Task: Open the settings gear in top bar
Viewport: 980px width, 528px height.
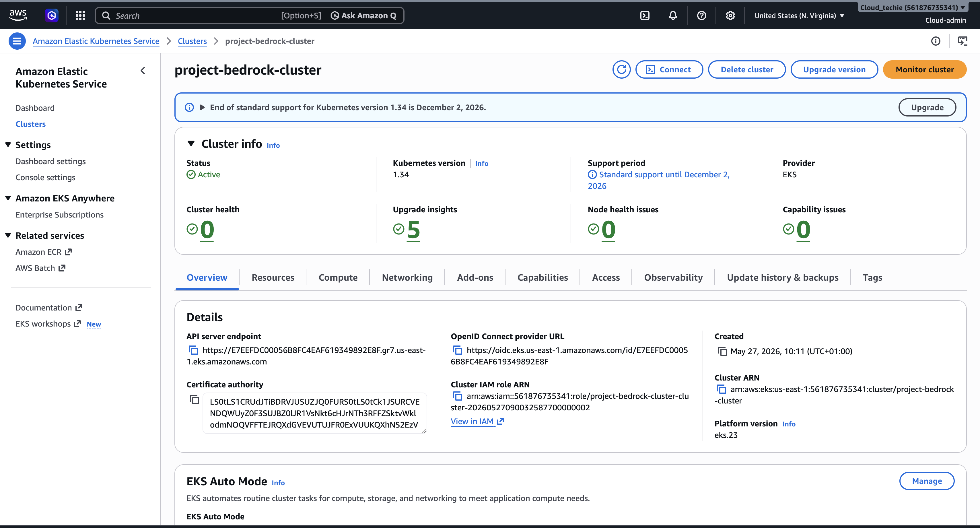Action: click(x=730, y=15)
